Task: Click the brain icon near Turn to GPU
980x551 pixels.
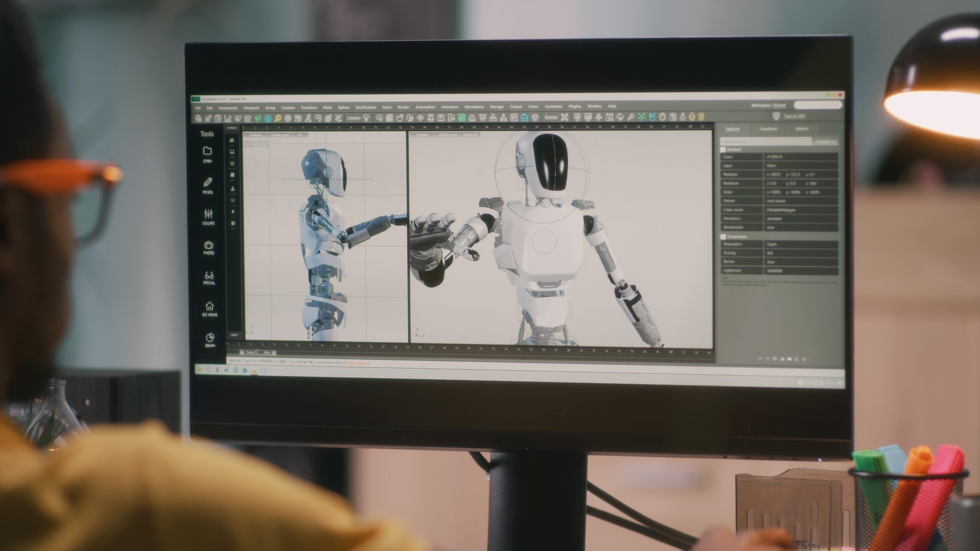Action: point(776,116)
